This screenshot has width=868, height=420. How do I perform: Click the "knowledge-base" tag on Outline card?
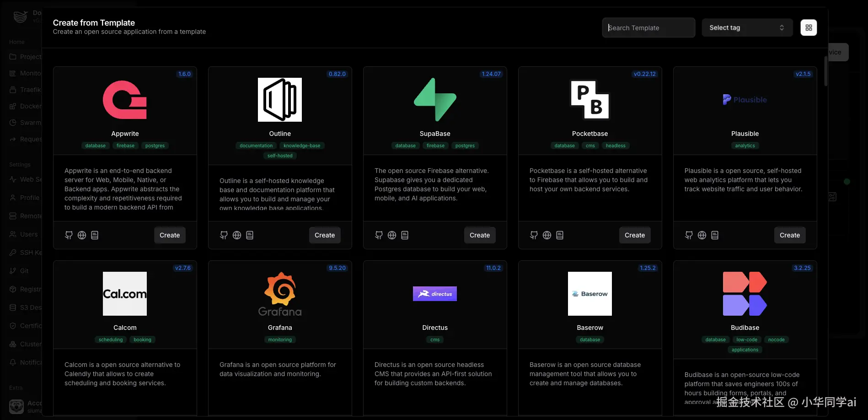pyautogui.click(x=302, y=145)
